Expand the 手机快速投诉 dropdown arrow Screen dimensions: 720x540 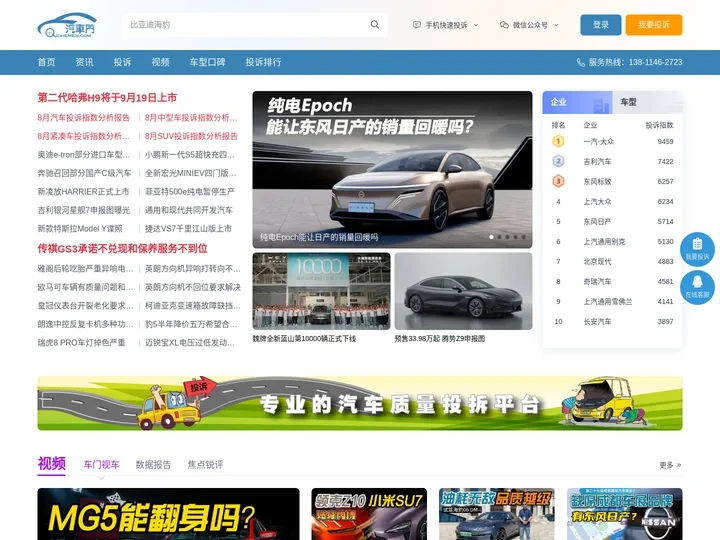tap(476, 25)
